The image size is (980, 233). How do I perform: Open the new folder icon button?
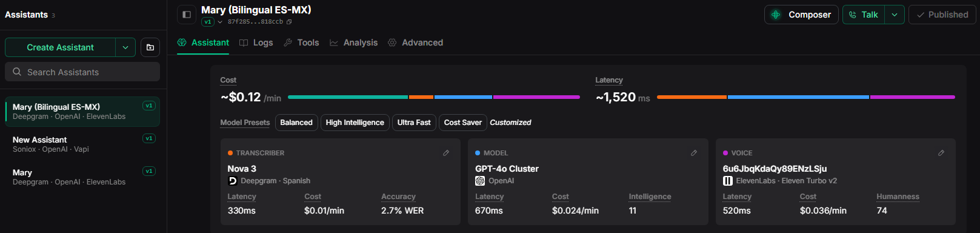[150, 47]
